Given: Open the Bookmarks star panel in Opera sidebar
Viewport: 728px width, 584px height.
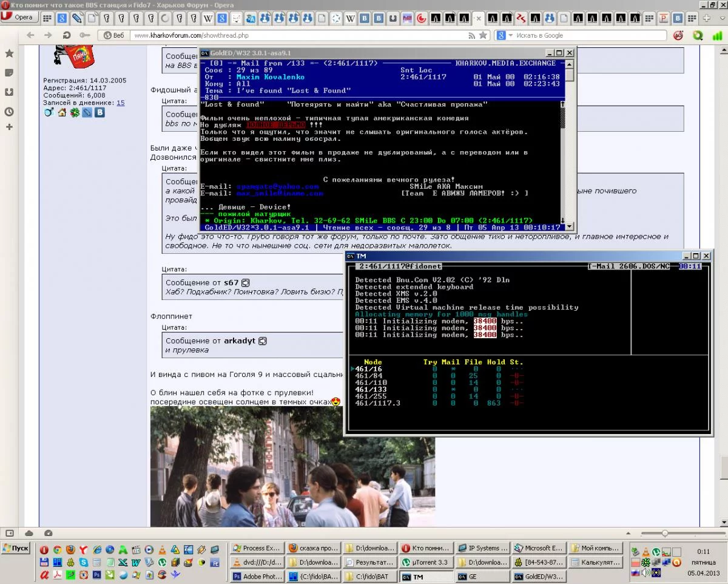Looking at the screenshot, I should pos(9,53).
